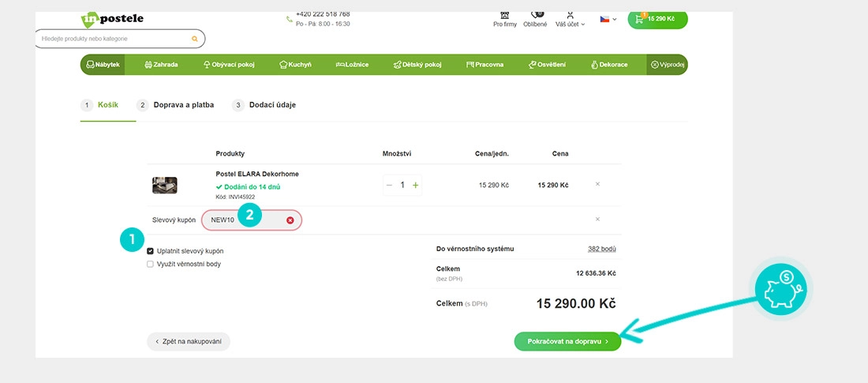This screenshot has width=868, height=383.
Task: Open Pro firmy icon link
Action: pos(504,19)
